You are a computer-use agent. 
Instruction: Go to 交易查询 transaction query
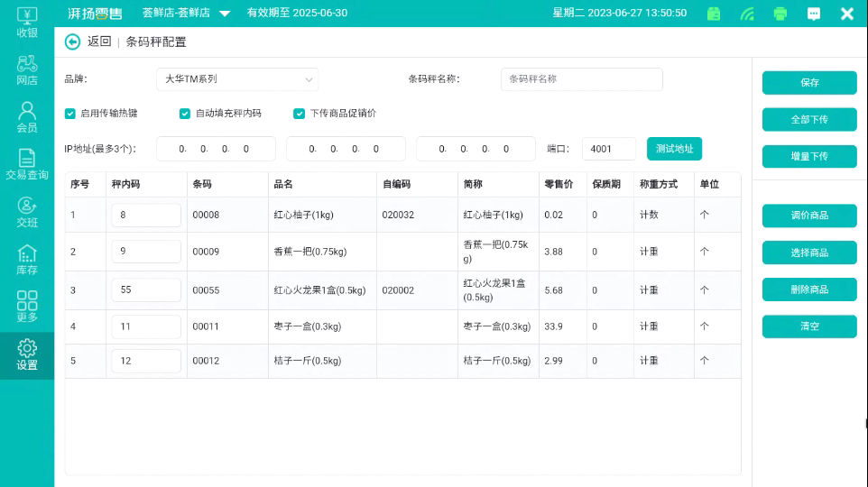coord(27,164)
